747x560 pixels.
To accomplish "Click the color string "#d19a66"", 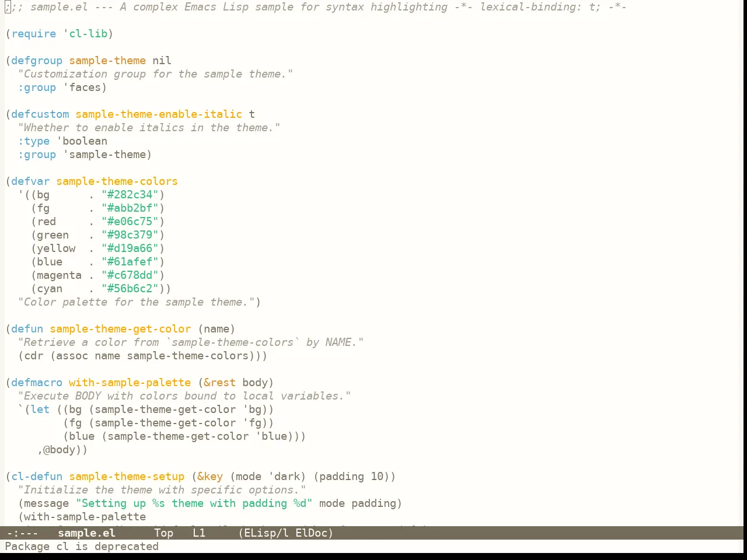I will pyautogui.click(x=130, y=249).
